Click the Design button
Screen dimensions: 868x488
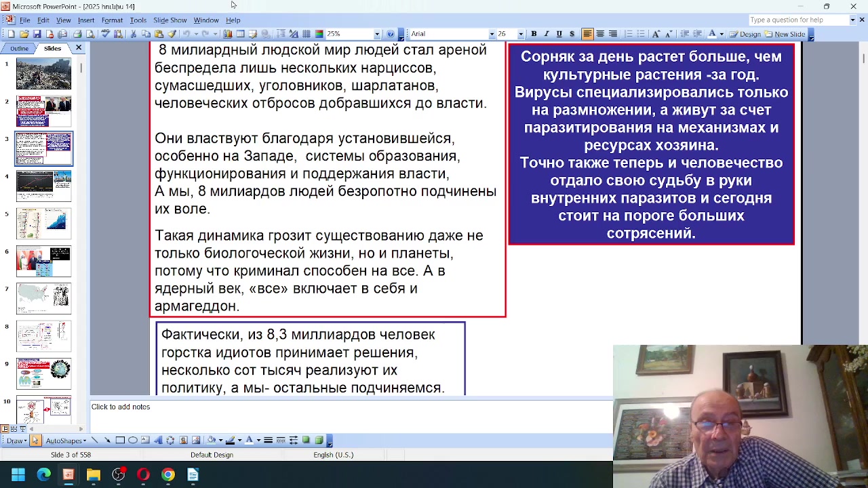point(745,34)
